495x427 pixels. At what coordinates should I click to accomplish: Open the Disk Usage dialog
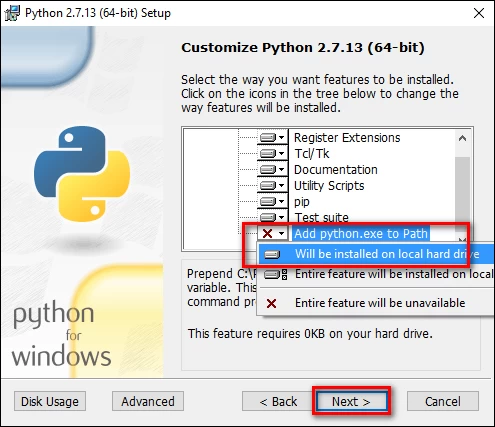(50, 401)
